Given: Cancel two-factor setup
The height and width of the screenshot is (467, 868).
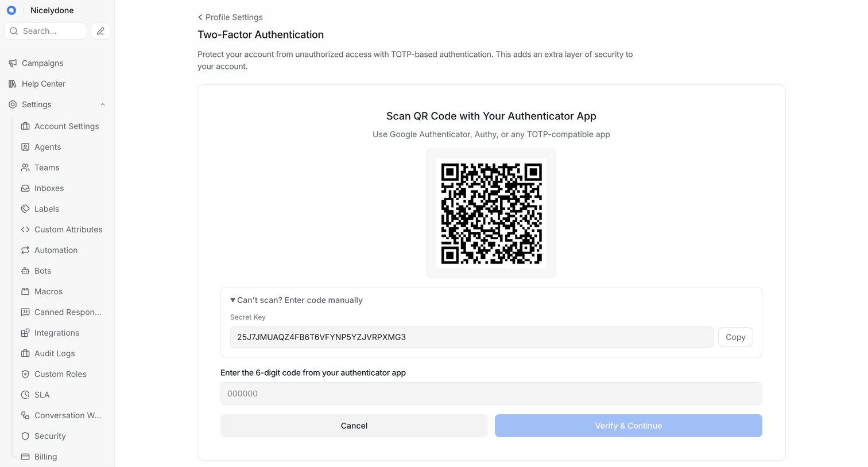Looking at the screenshot, I should click(x=354, y=426).
